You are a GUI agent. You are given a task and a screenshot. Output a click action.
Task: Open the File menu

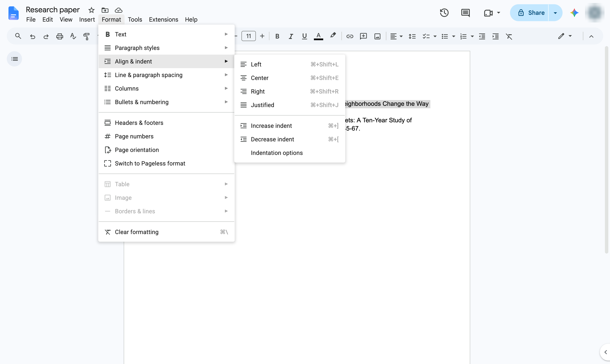click(31, 19)
